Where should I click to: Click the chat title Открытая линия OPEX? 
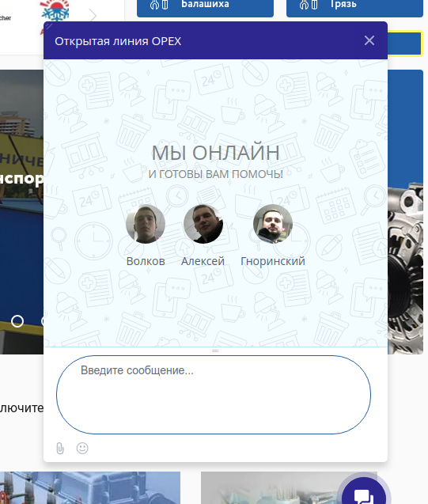point(118,41)
